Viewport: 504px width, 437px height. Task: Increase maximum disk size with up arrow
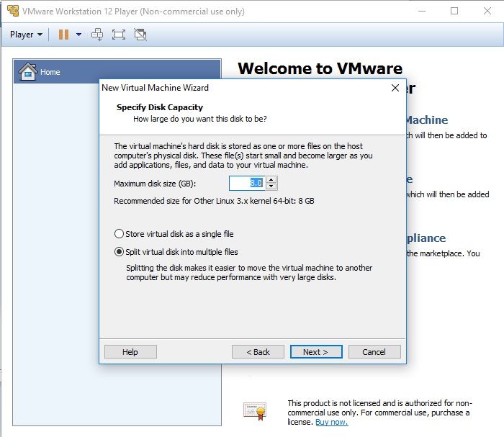pos(271,180)
